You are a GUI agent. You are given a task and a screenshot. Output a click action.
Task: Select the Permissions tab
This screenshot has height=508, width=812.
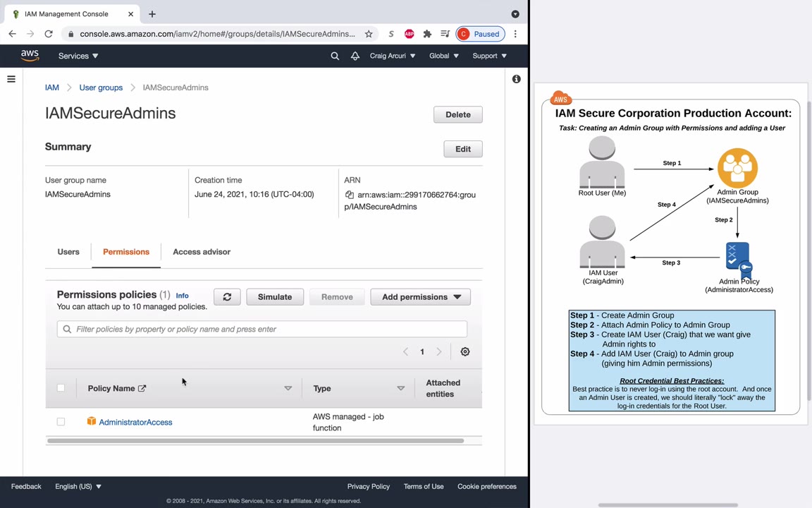point(126,252)
